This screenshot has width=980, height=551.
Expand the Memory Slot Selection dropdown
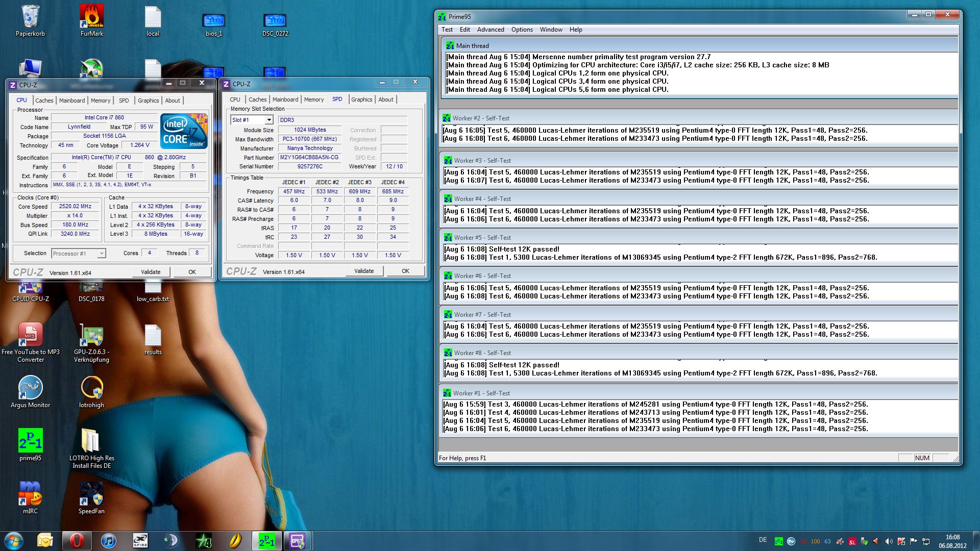269,120
